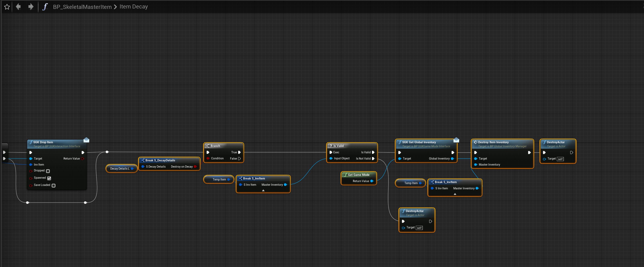Click message envelope icon on SGK Drop Item
644x267 pixels.
pyautogui.click(x=86, y=140)
